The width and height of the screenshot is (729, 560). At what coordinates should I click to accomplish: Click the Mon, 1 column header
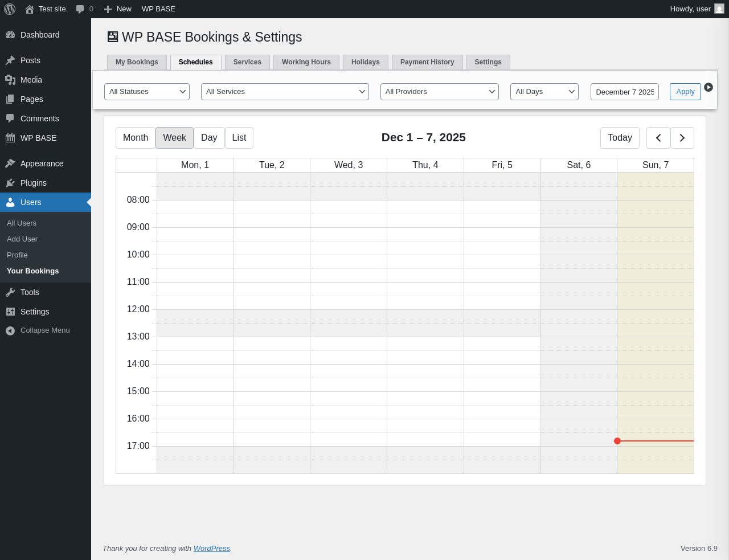[195, 165]
